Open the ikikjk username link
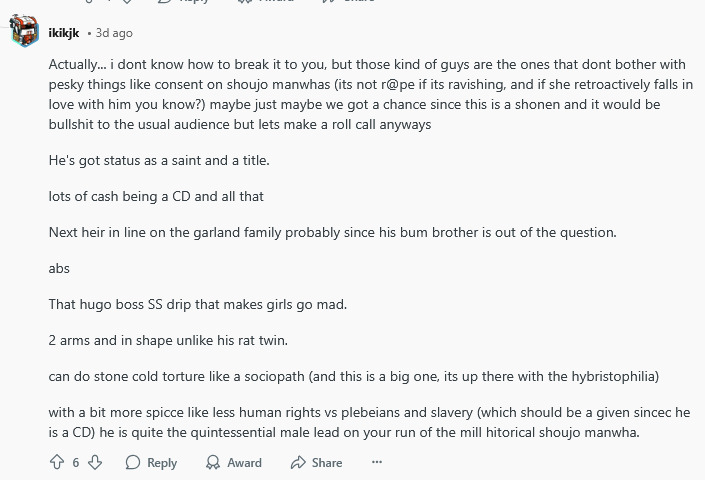 click(x=64, y=33)
